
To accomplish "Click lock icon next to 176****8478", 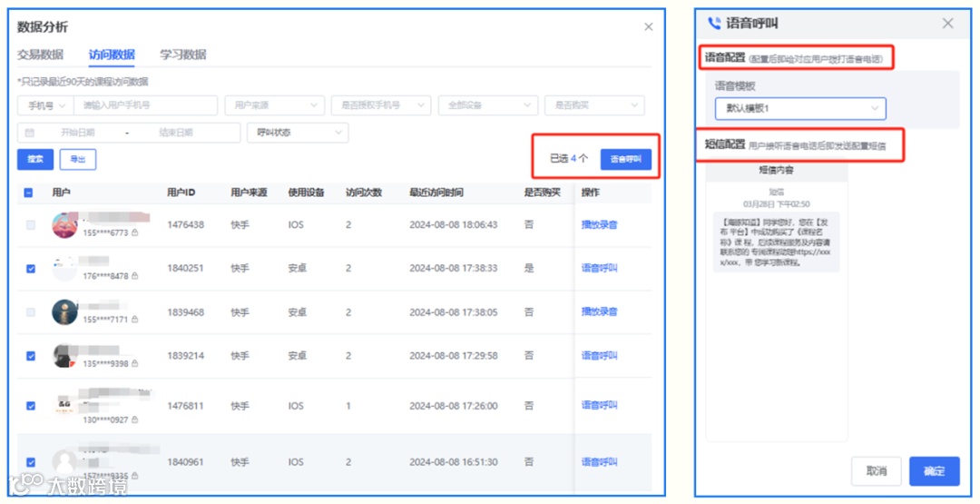I will [x=135, y=276].
